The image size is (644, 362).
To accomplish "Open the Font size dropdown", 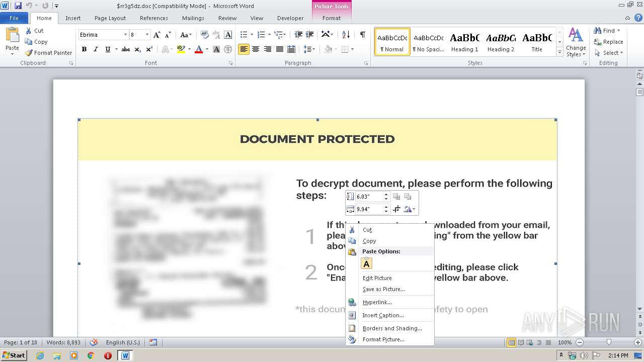I will 147,35.
